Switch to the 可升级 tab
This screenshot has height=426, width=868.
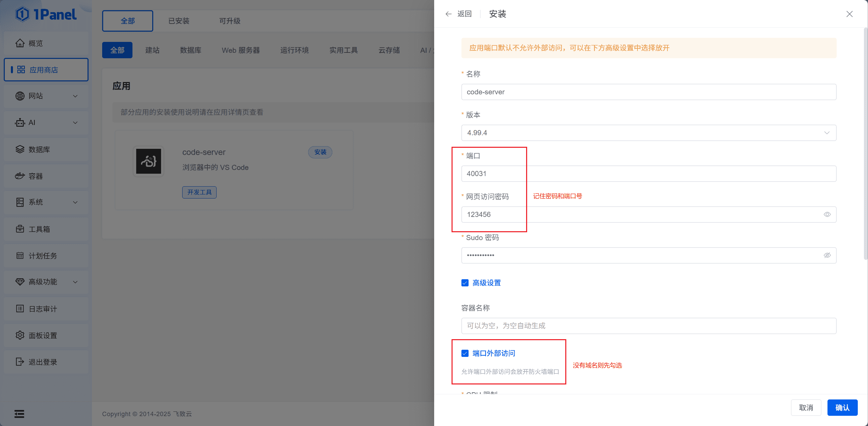(230, 21)
